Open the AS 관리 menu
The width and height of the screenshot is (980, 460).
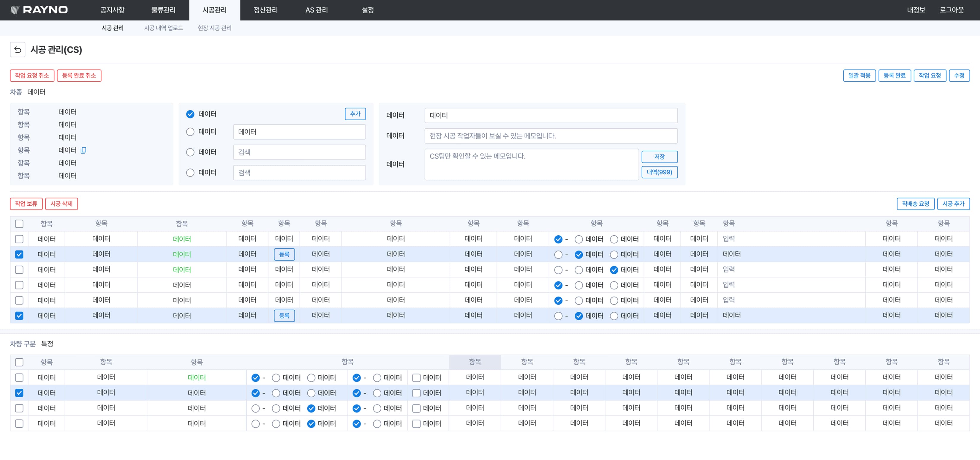[317, 10]
